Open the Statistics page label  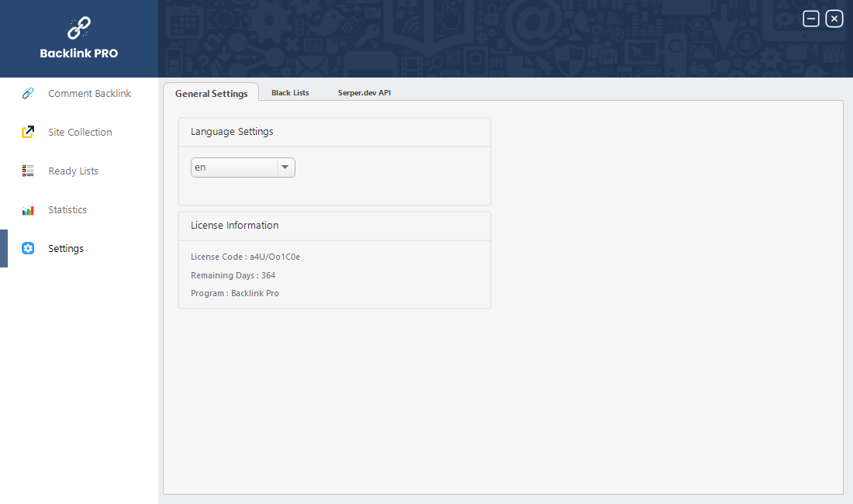pos(67,210)
